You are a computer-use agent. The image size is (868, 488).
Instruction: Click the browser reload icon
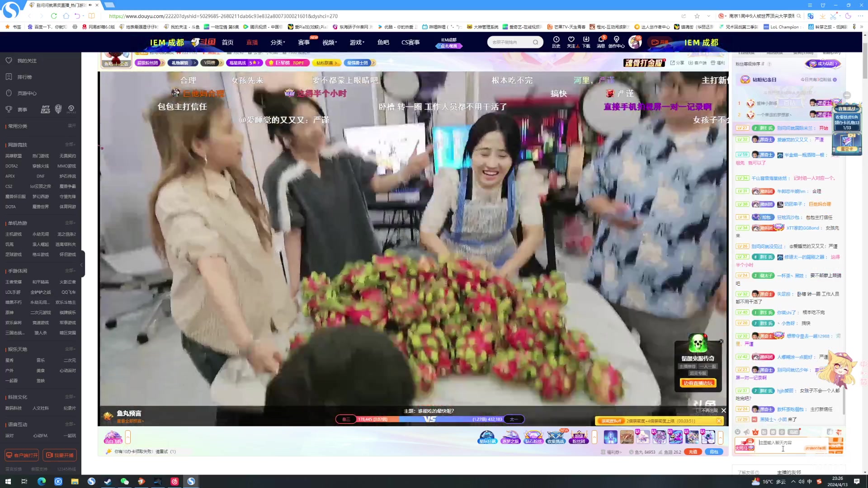[54, 16]
